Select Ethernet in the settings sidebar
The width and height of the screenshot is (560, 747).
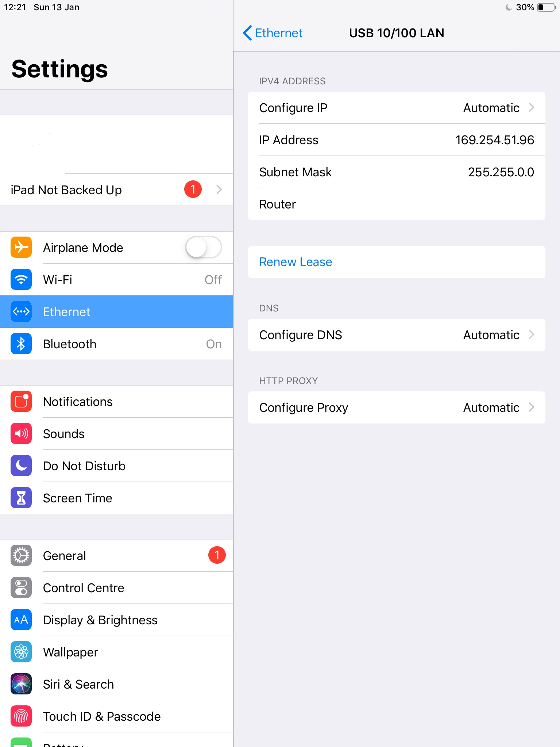[117, 311]
